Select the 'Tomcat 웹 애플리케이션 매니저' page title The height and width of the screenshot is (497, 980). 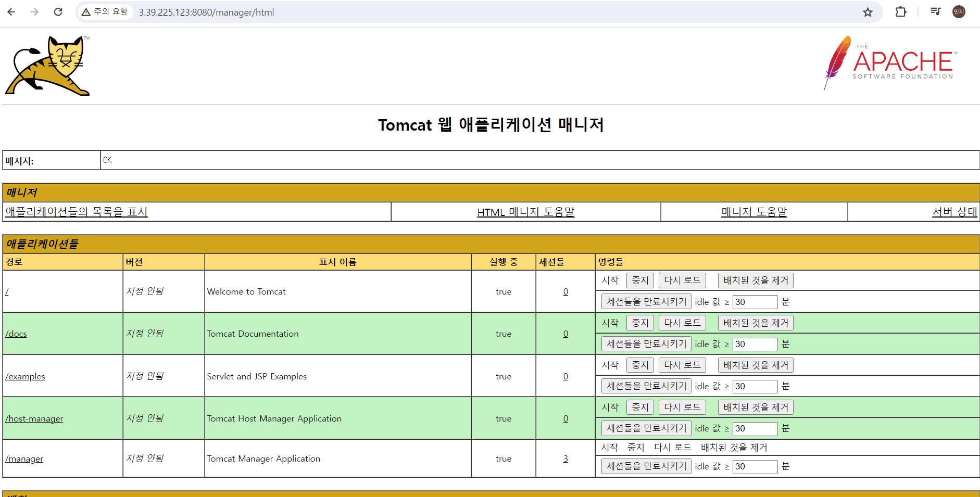491,125
